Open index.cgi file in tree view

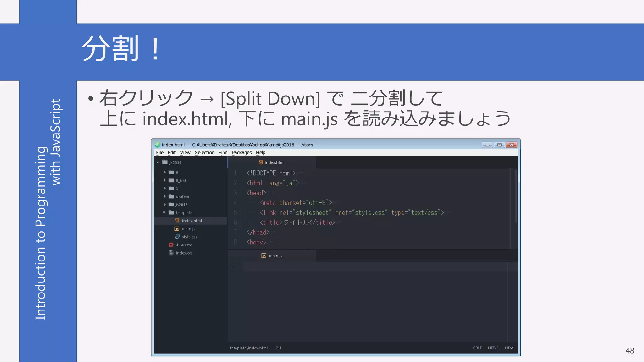click(184, 253)
